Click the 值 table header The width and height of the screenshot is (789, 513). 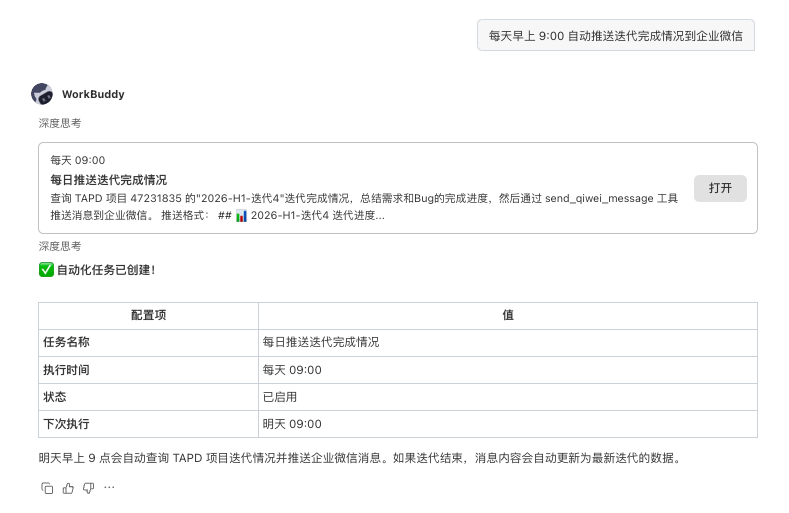508,316
